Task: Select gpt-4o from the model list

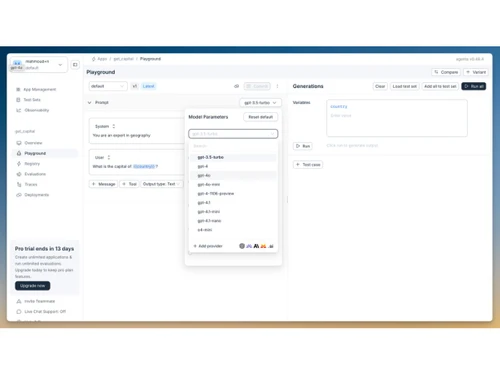Action: 233,175
